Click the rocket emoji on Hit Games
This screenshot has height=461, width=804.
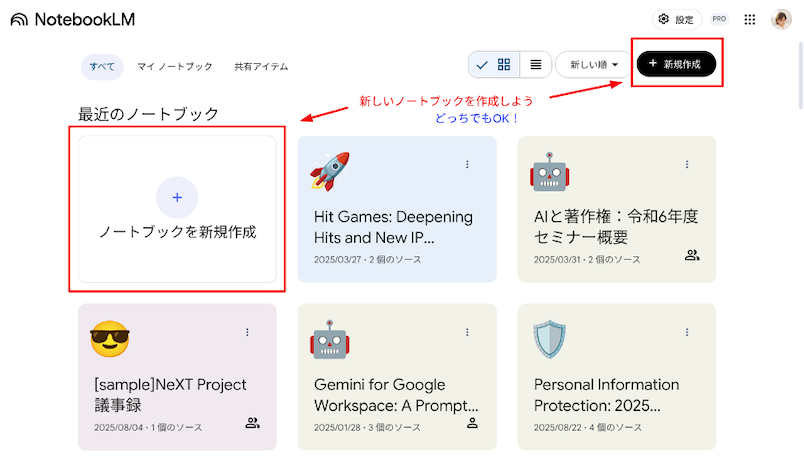pyautogui.click(x=330, y=171)
